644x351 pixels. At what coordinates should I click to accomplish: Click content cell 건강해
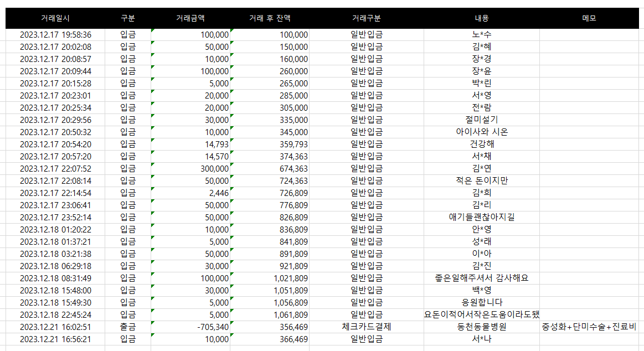point(482,144)
